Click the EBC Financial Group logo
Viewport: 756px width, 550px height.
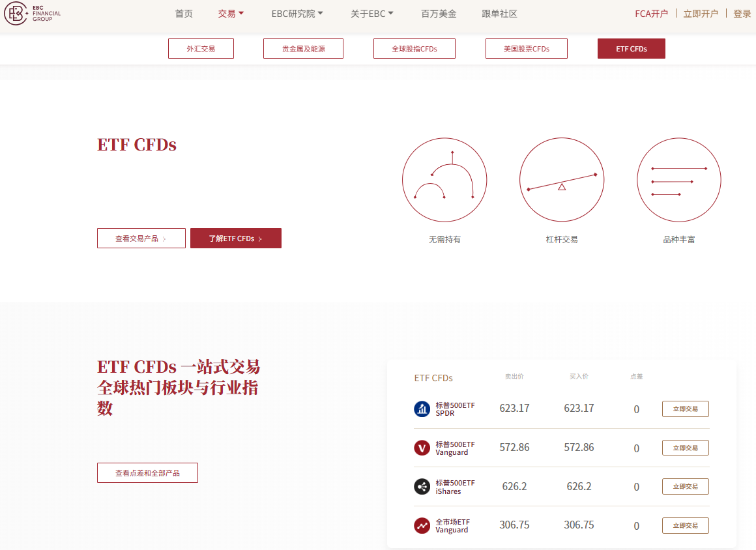33,14
